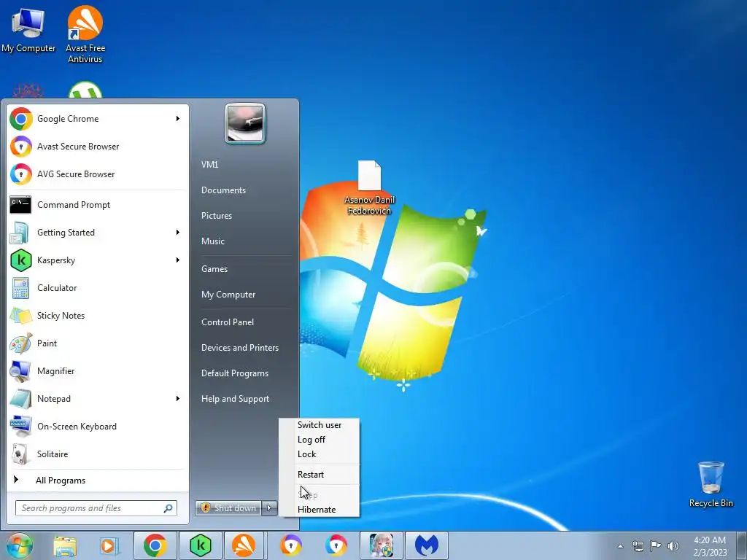This screenshot has height=560, width=747.
Task: Launch On-Screen Keyboard from Start menu
Action: click(97, 426)
